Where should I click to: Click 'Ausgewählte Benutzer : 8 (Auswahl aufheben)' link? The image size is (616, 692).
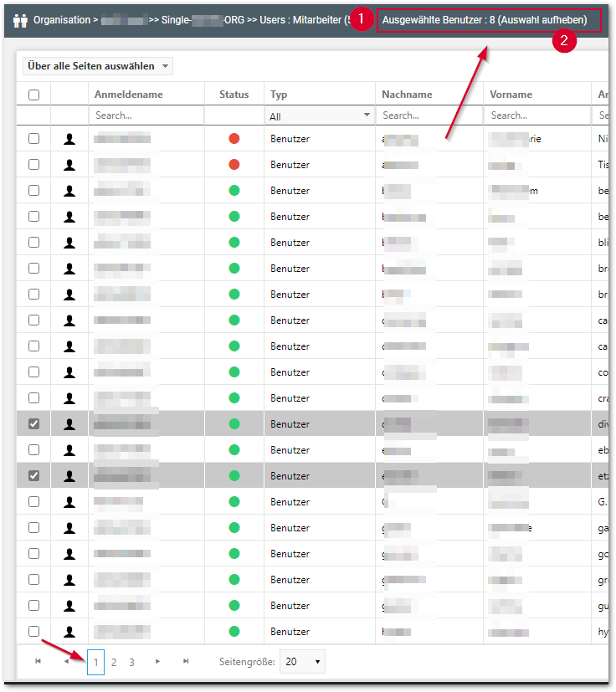(485, 20)
